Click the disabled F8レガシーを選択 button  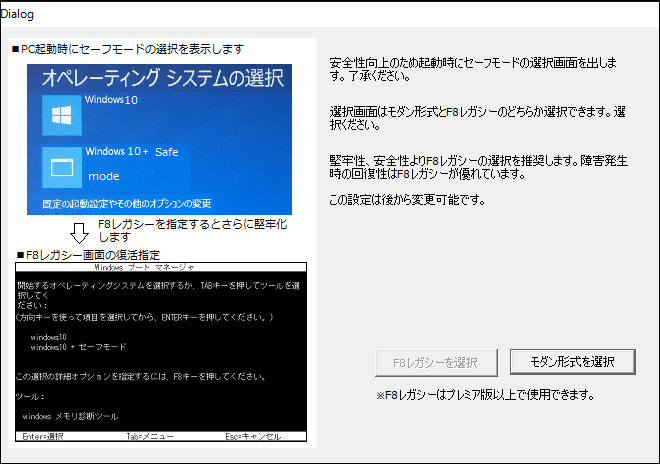[x=436, y=363]
